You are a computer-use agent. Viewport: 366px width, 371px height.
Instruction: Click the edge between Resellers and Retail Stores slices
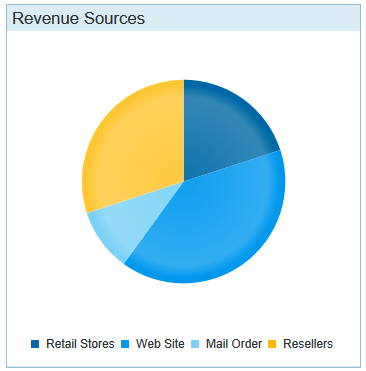coord(184,131)
